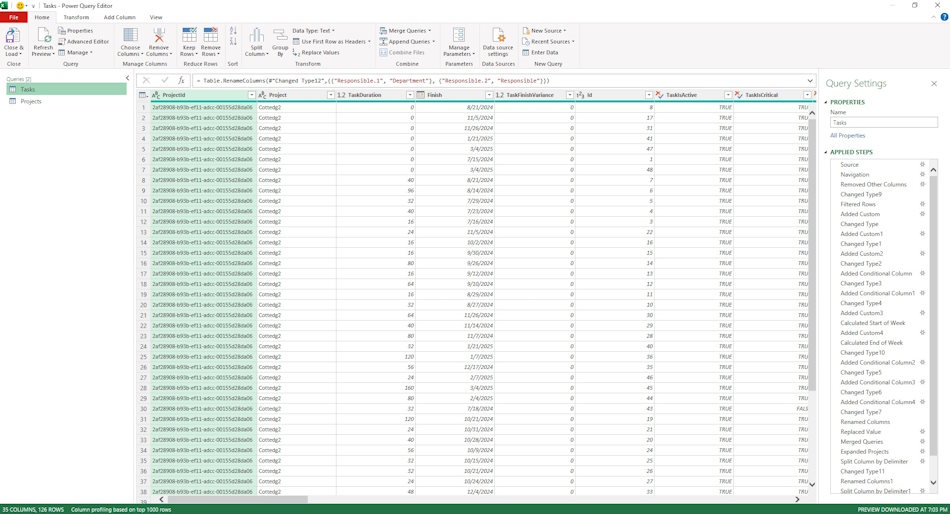The image size is (950, 514).
Task: Click the Choose Columns icon
Action: [x=130, y=35]
